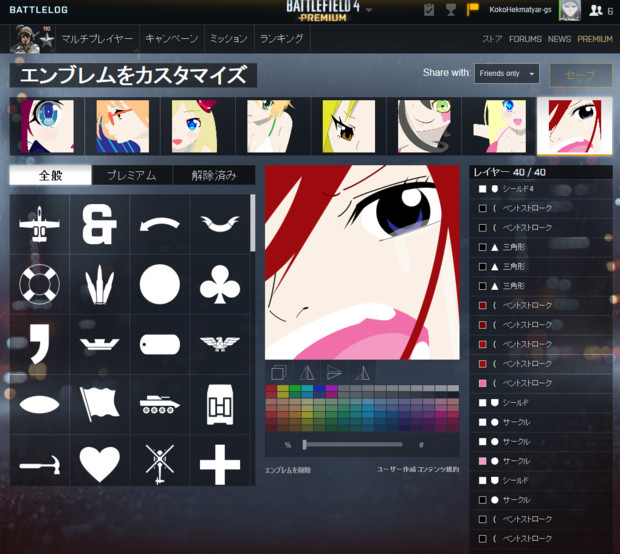Select the airplane shape icon
Screen dimensions: 620x554
point(40,224)
